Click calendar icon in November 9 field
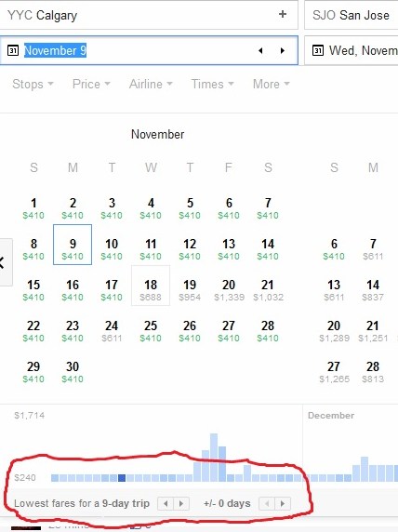 [13, 50]
